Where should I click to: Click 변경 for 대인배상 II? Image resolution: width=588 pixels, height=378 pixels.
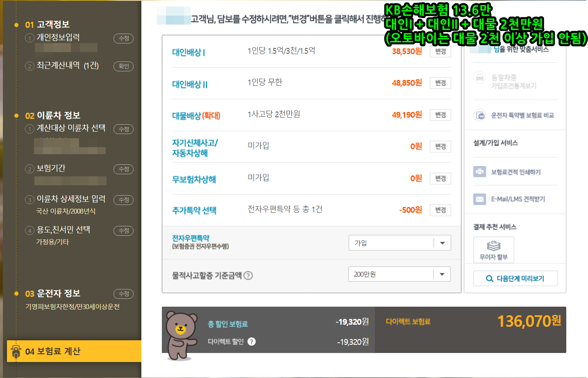click(x=440, y=83)
